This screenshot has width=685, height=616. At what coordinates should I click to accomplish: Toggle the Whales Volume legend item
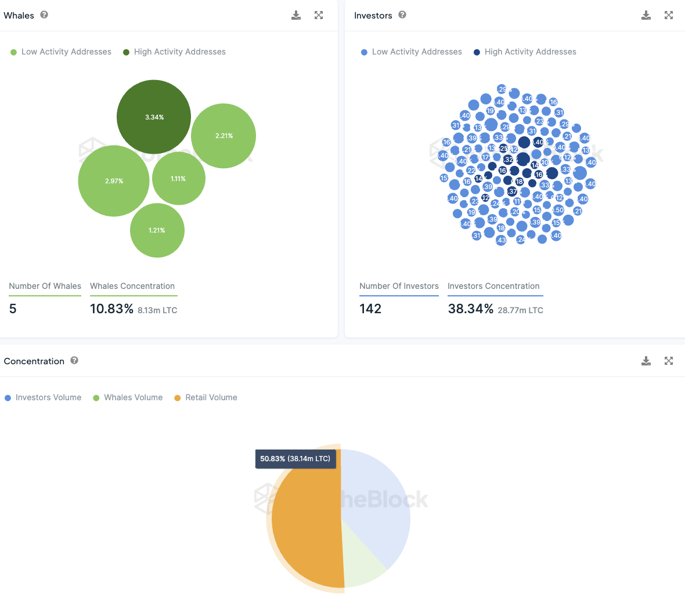128,398
